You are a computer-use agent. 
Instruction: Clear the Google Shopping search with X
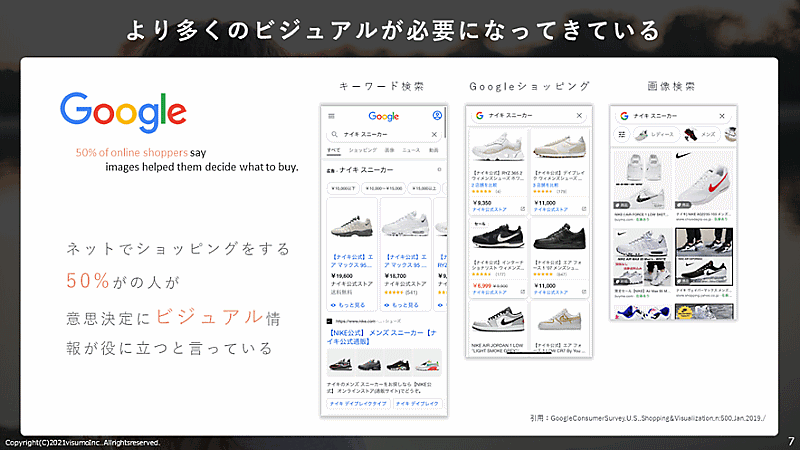(579, 116)
